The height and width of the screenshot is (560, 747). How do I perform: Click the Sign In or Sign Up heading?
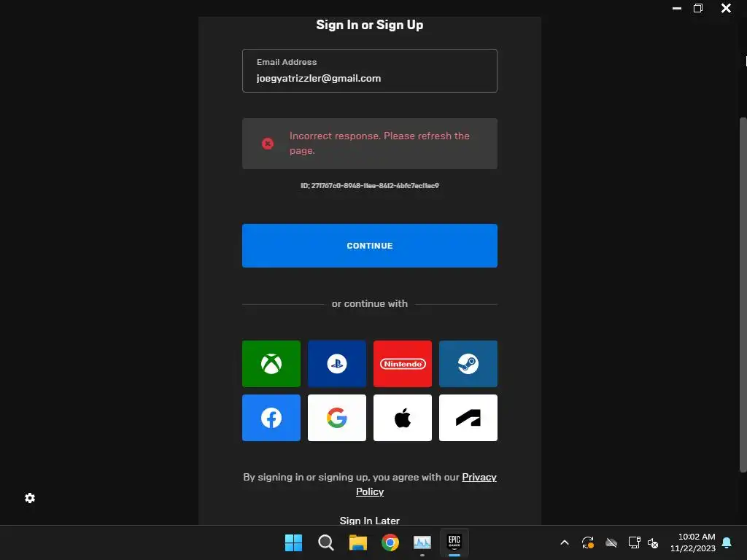pos(370,25)
